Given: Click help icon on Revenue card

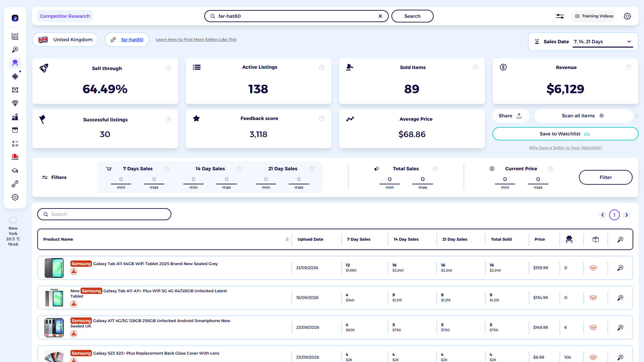Looking at the screenshot, I should pos(629,67).
